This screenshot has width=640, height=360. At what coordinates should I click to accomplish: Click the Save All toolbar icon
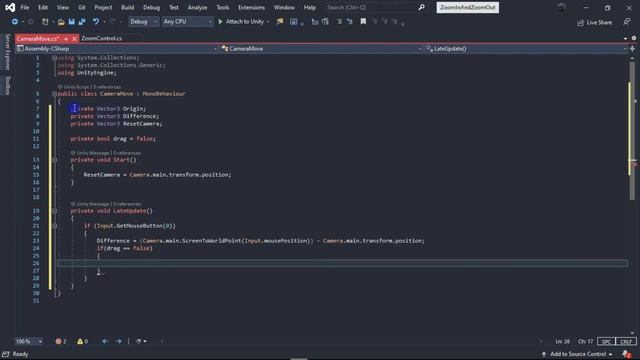[82, 21]
